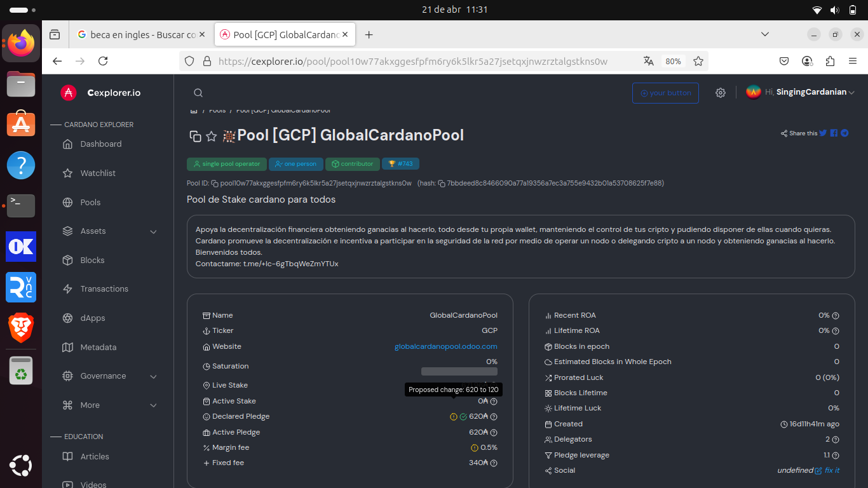The width and height of the screenshot is (868, 488).
Task: Open a new browser tab
Action: 369,35
